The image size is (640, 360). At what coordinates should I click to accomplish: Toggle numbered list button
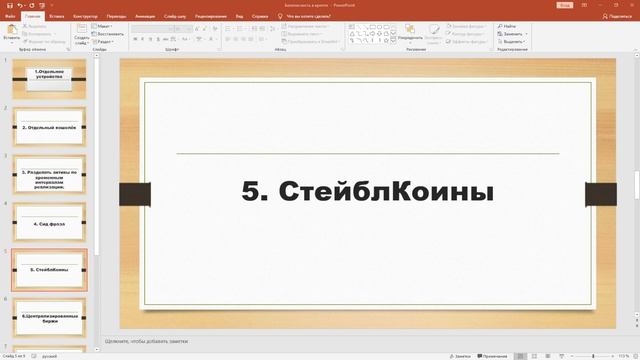[x=241, y=29]
